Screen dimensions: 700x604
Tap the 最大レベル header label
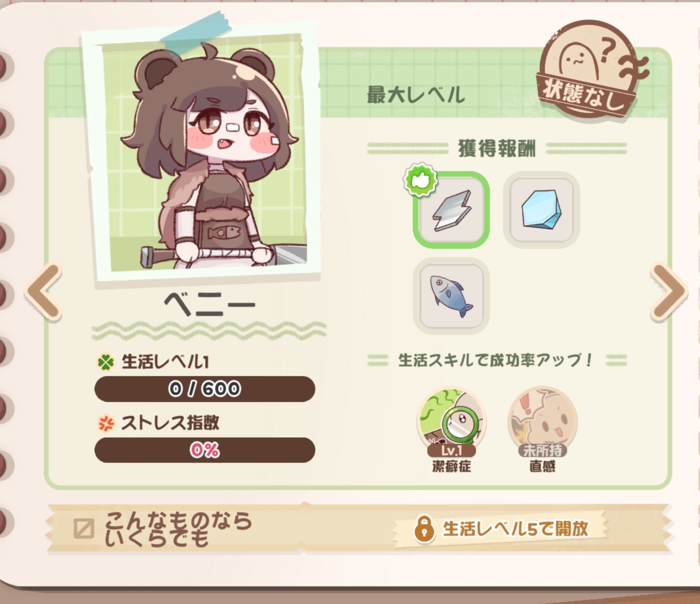point(416,95)
